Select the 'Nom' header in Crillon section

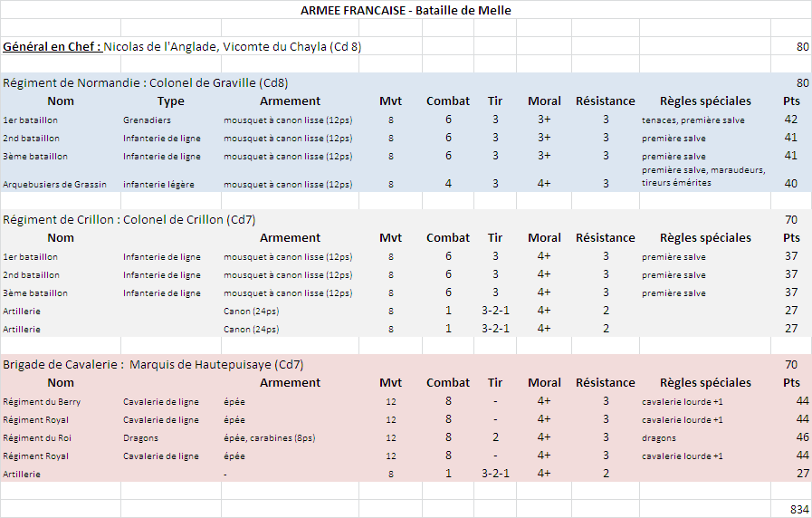[x=61, y=238]
